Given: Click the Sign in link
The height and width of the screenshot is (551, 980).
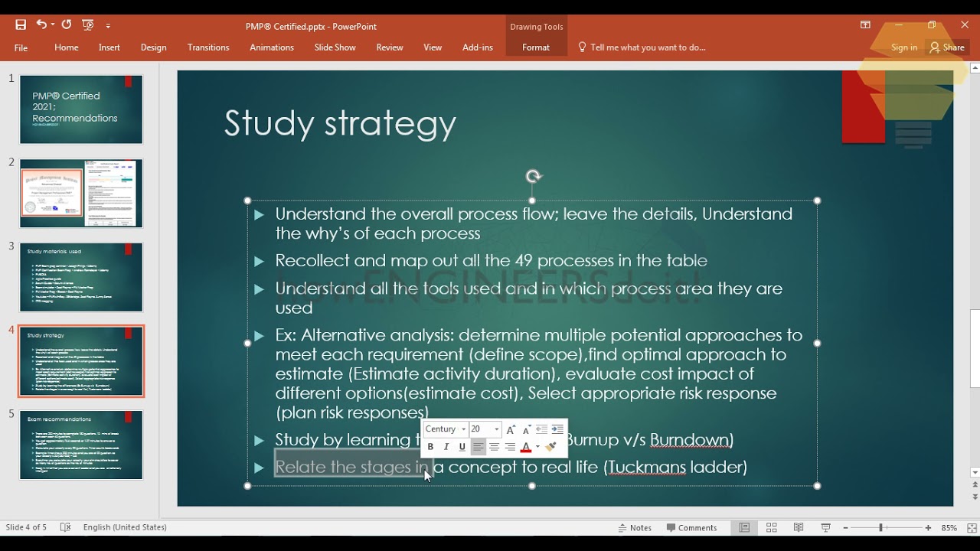Looking at the screenshot, I should tap(904, 47).
